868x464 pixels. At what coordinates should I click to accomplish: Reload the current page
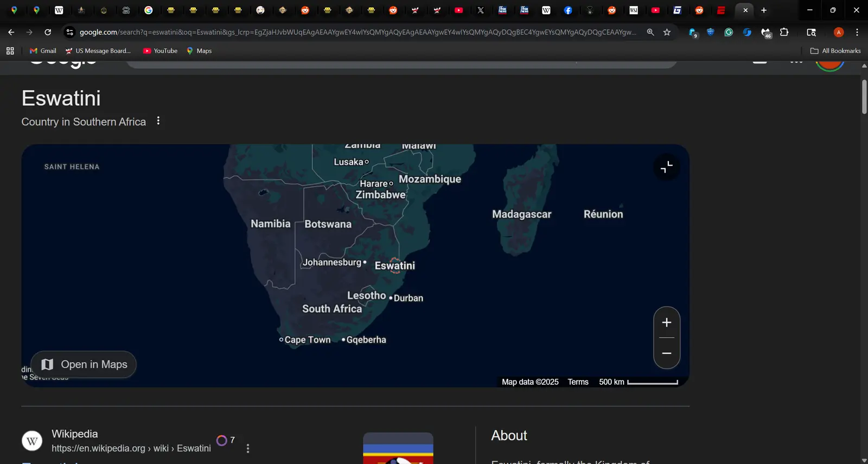(48, 33)
